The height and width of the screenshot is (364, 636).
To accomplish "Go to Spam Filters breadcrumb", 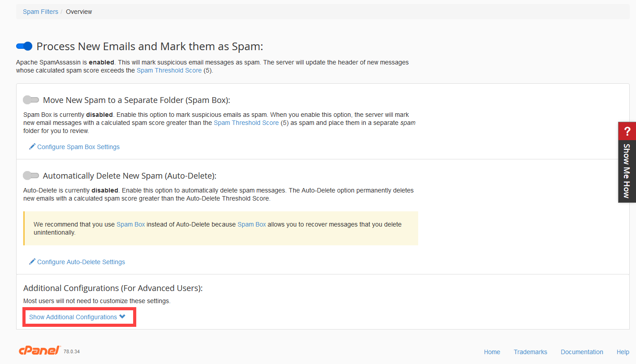I will pyautogui.click(x=40, y=12).
